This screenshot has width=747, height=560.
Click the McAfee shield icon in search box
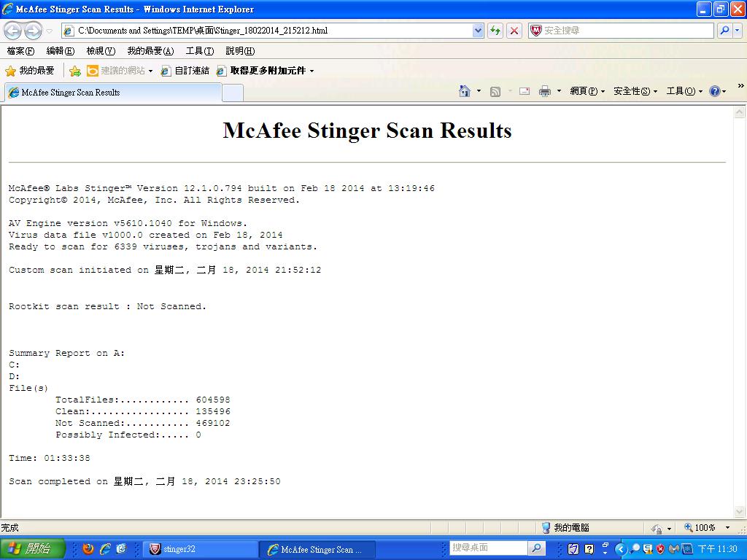[536, 31]
